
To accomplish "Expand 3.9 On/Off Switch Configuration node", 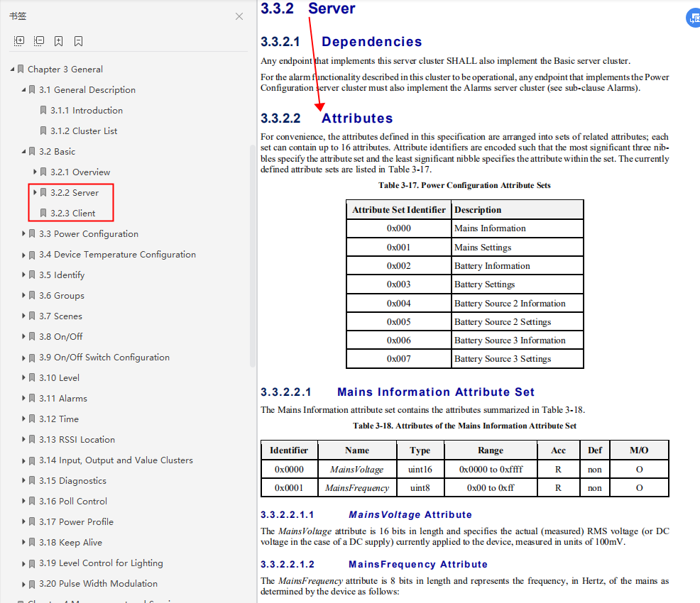I will pos(23,358).
